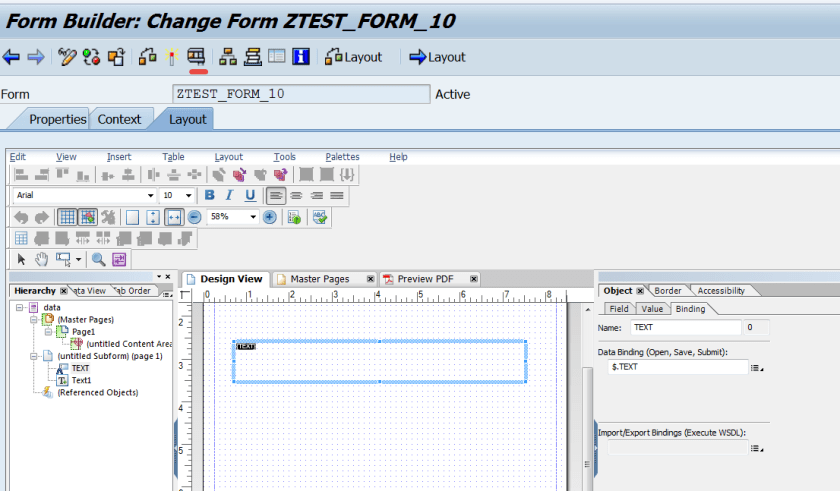Click the underlined Test form icon
840x491 pixels.
click(x=197, y=56)
